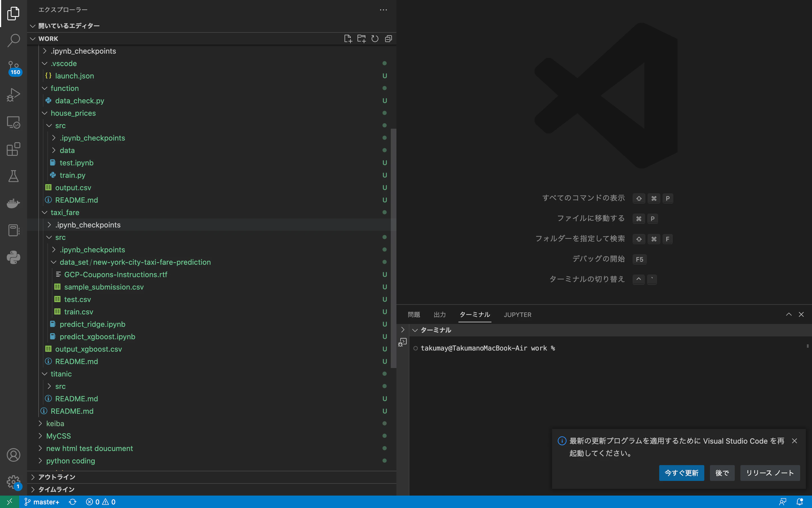Open リリース ノート from notification
The height and width of the screenshot is (508, 812).
pyautogui.click(x=770, y=473)
